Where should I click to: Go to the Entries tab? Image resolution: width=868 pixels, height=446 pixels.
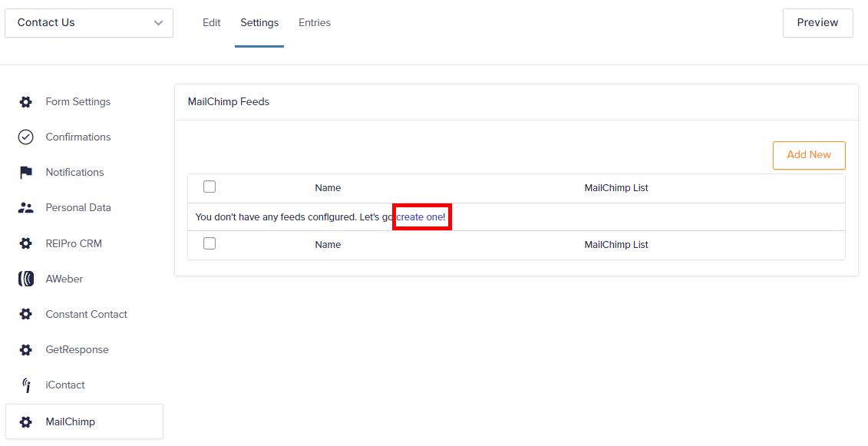(315, 23)
